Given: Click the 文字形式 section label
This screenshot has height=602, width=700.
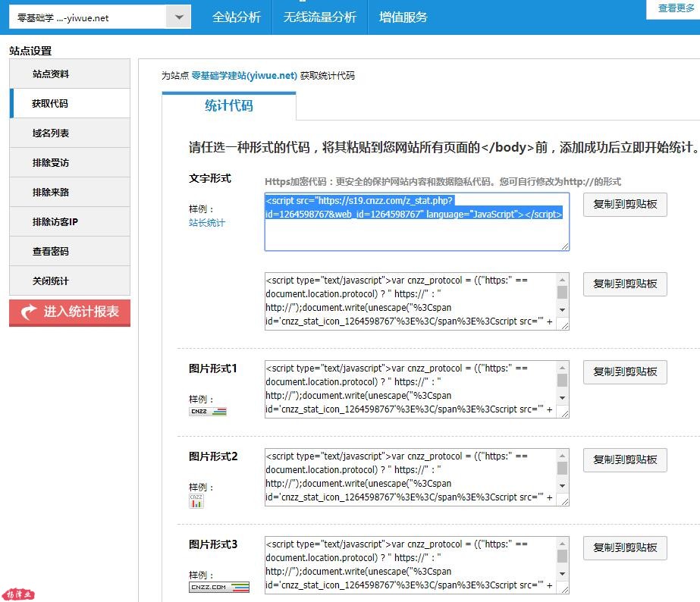Looking at the screenshot, I should [210, 178].
